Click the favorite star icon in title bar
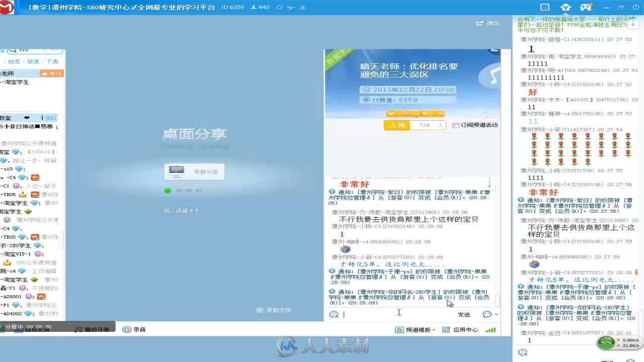Image resolution: width=644 pixels, height=362 pixels. pos(278,8)
